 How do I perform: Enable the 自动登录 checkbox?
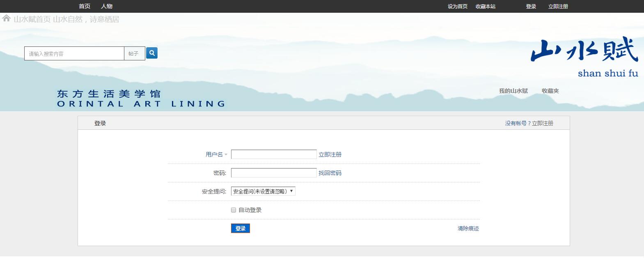pyautogui.click(x=234, y=210)
